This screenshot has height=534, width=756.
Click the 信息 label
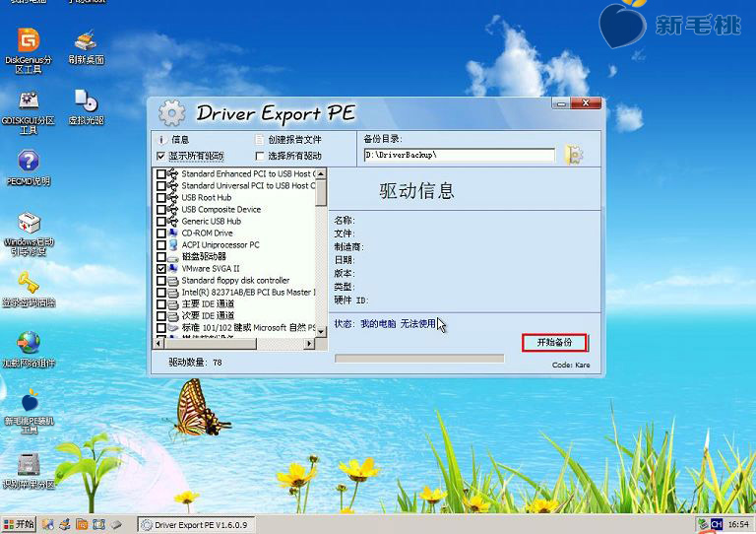click(180, 139)
